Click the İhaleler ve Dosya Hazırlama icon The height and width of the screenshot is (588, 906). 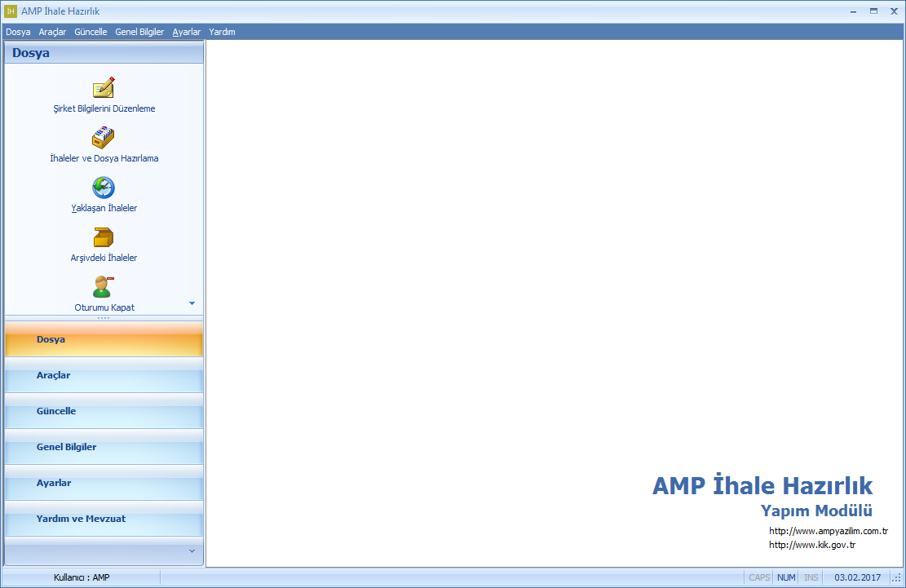pyautogui.click(x=104, y=138)
